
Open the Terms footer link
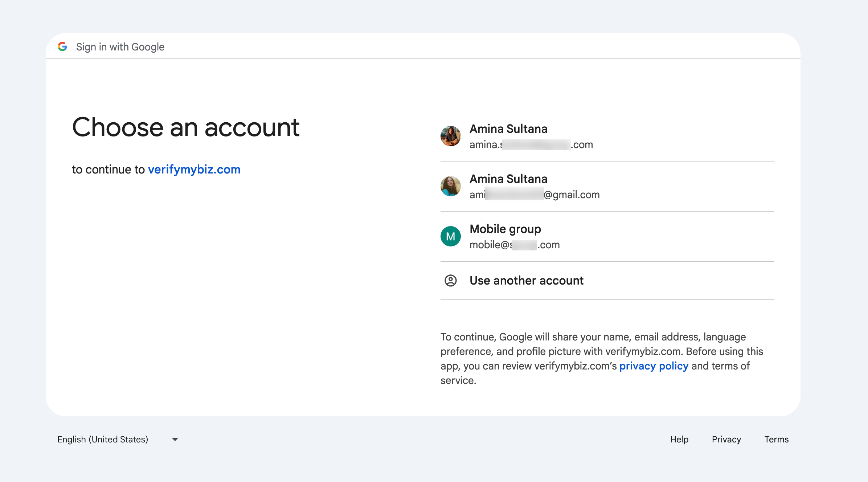point(776,440)
